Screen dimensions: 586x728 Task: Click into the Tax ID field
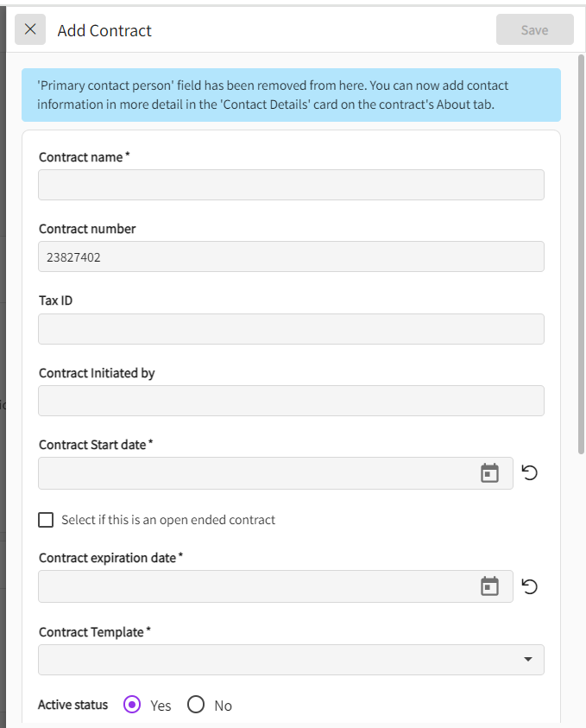(291, 329)
